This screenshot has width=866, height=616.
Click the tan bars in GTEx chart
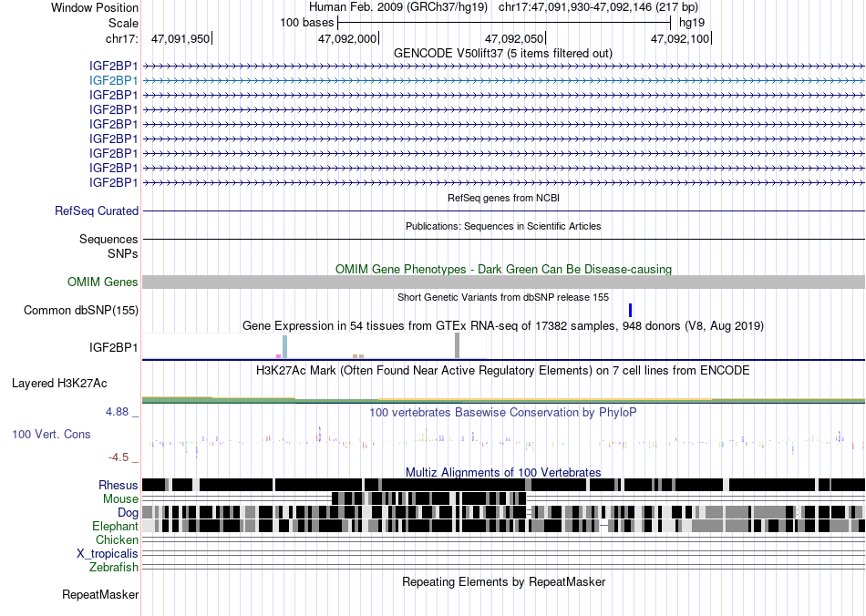click(358, 356)
